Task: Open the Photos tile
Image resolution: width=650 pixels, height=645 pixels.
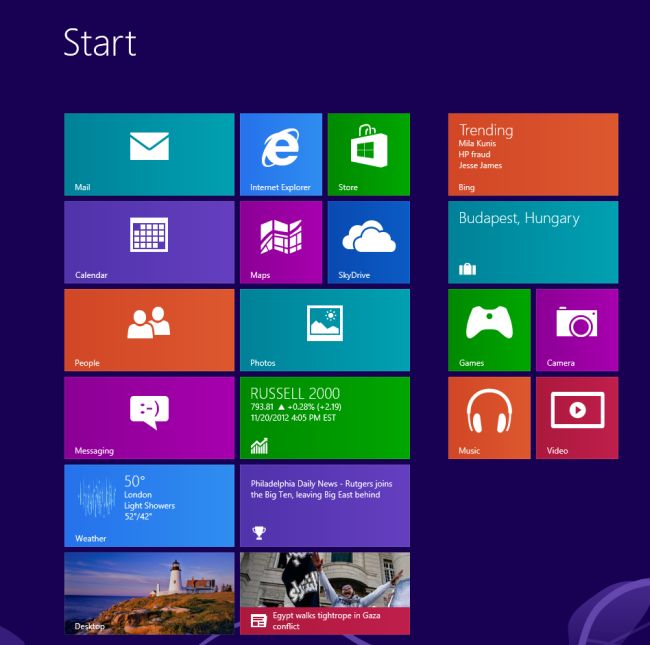Action: [325, 330]
